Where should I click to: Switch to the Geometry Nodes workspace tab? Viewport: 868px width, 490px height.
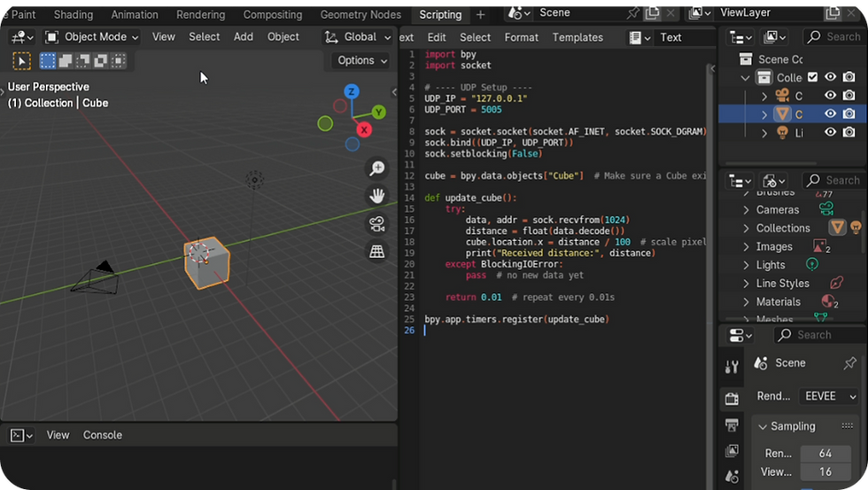[360, 14]
